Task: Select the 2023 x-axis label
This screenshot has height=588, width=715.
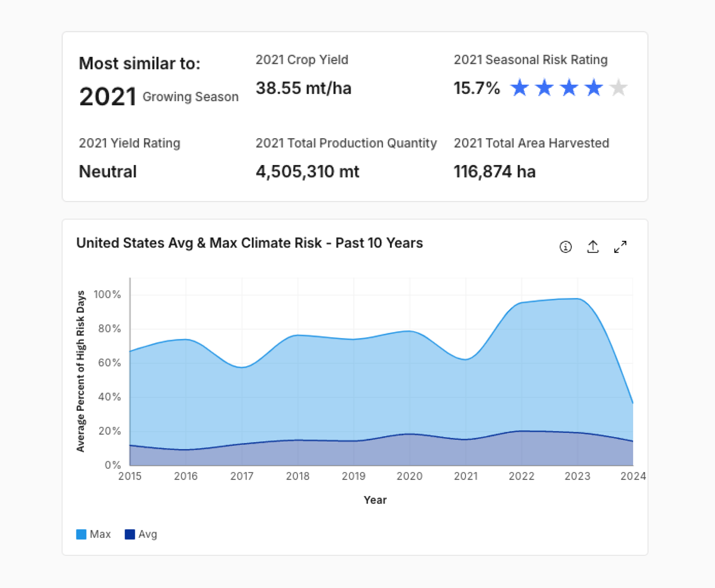Action: pyautogui.click(x=577, y=476)
